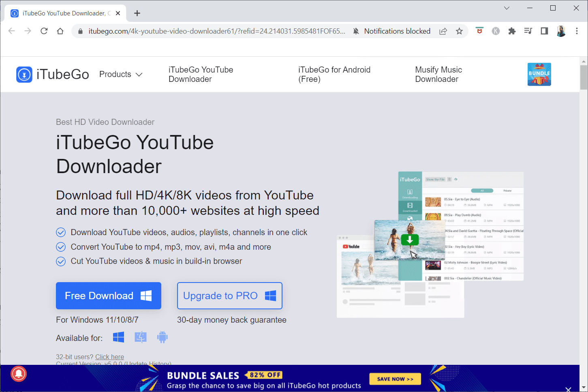This screenshot has width=588, height=392.
Task: Focus the address bar URL
Action: pos(217,31)
